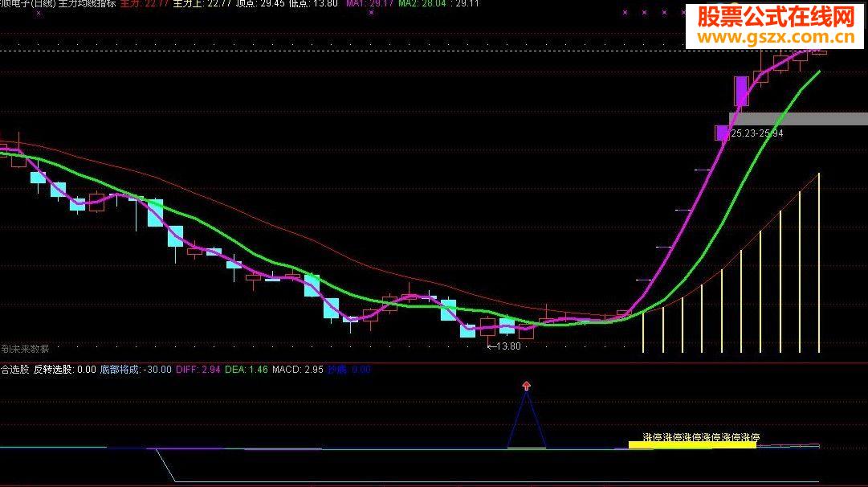Click the '25.23-25.94' gap price label
The width and height of the screenshot is (868, 487).
(x=756, y=133)
